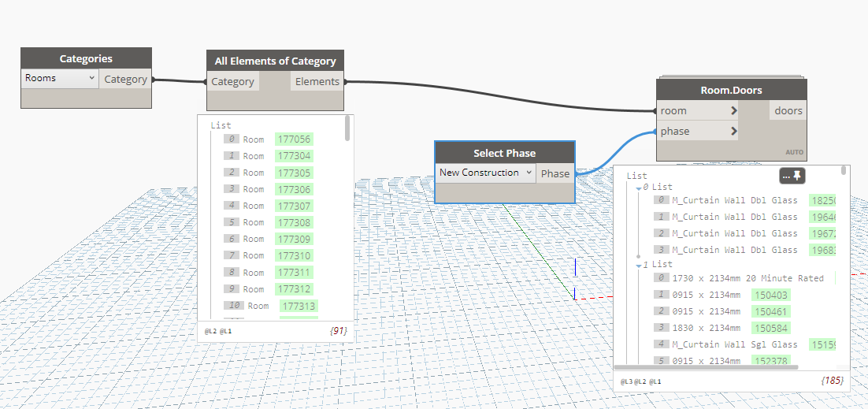This screenshot has width=868, height=409.
Task: Click the vertical scrollbar of doors preview
Action: (843, 170)
